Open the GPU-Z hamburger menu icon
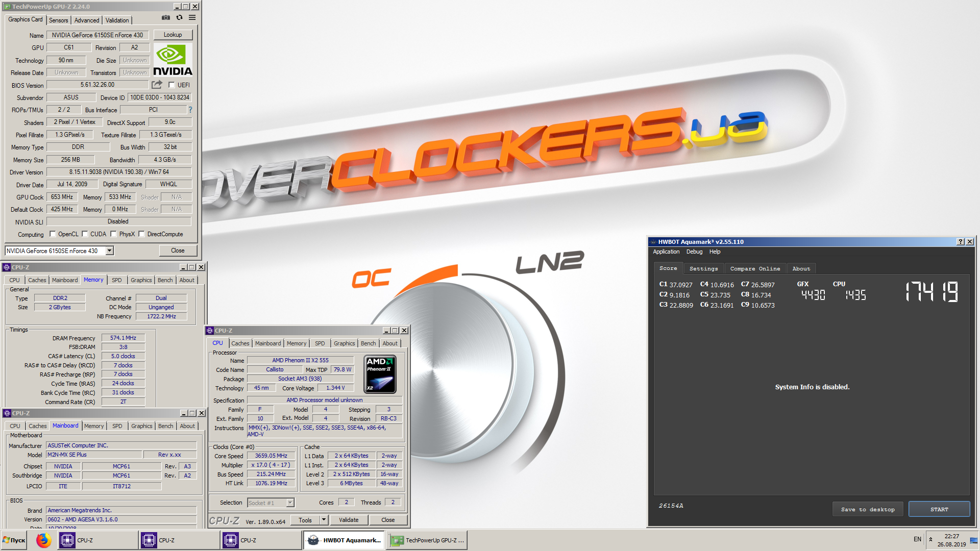Screen dimensions: 980x551 coord(192,17)
